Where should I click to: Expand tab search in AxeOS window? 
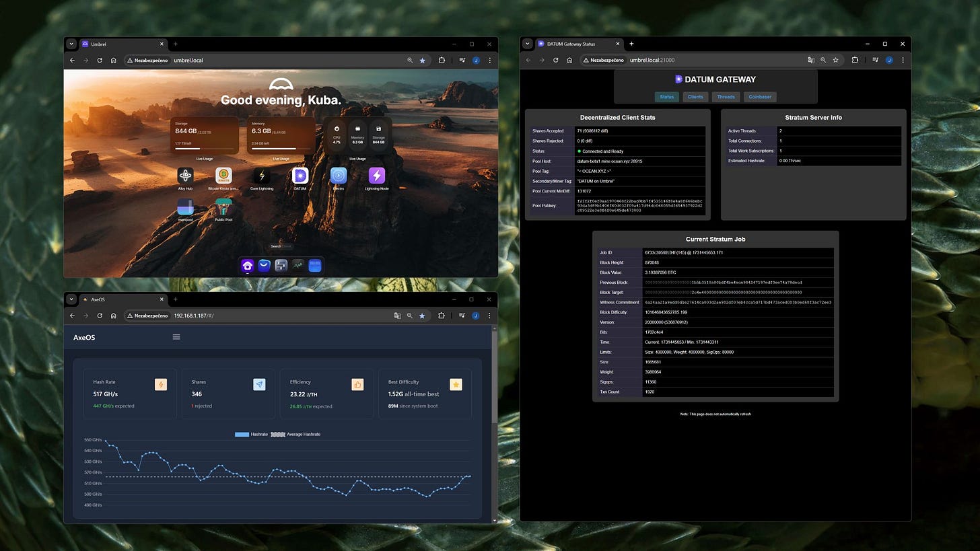tap(72, 299)
